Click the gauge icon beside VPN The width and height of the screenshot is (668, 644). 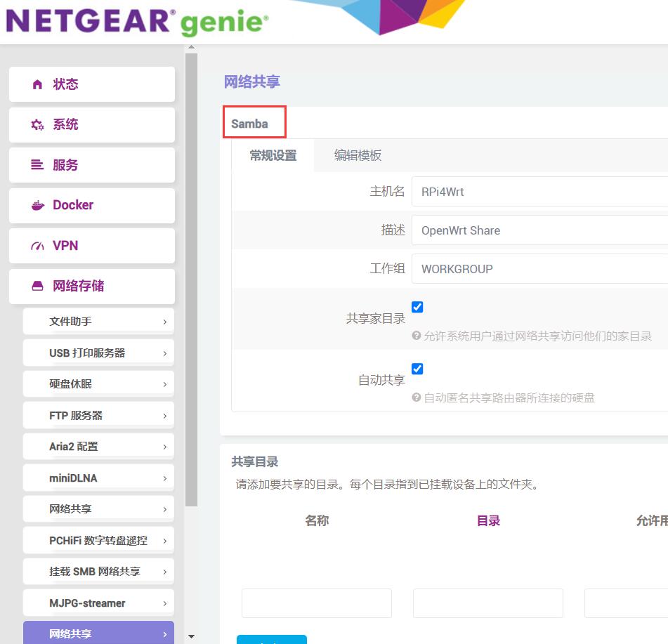click(x=37, y=246)
